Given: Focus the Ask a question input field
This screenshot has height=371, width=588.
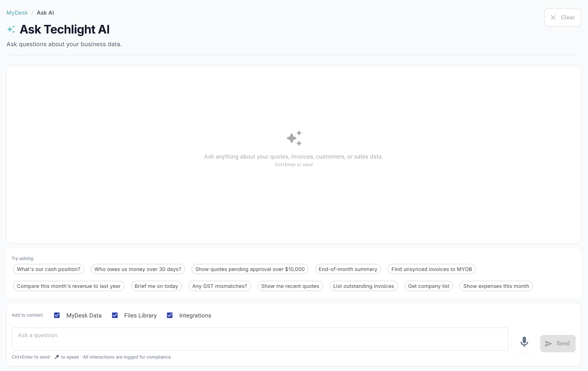Looking at the screenshot, I should 260,339.
